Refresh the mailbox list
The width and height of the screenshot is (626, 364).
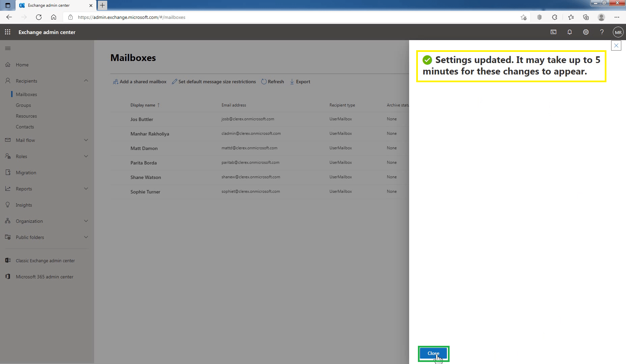pyautogui.click(x=273, y=82)
